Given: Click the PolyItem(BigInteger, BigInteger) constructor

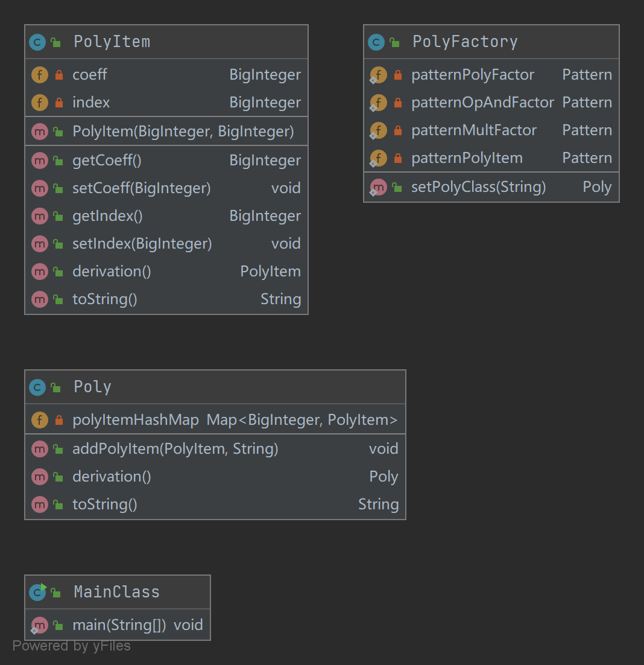Looking at the screenshot, I should point(183,132).
